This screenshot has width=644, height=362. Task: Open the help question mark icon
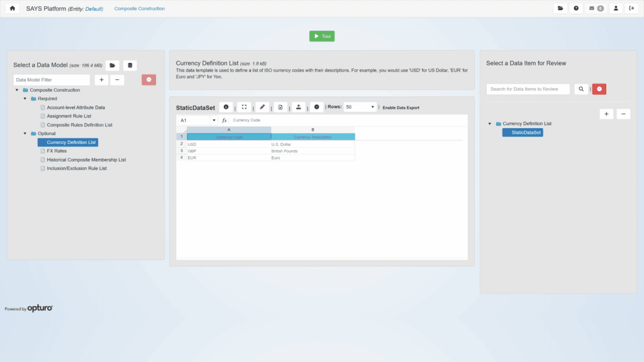pyautogui.click(x=576, y=9)
